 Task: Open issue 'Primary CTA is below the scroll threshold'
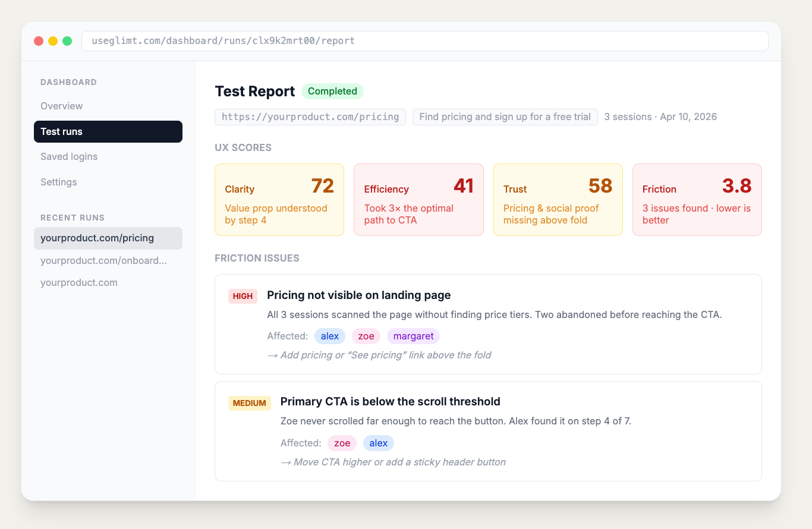[391, 401]
